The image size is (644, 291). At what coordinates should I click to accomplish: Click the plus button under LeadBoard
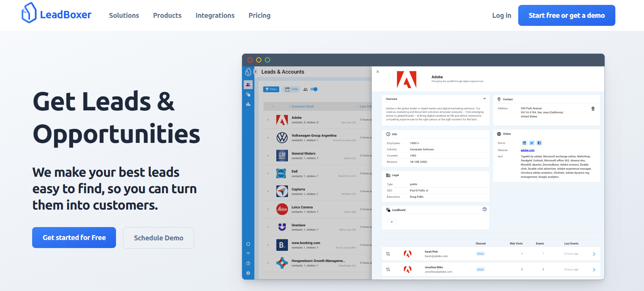point(392,222)
